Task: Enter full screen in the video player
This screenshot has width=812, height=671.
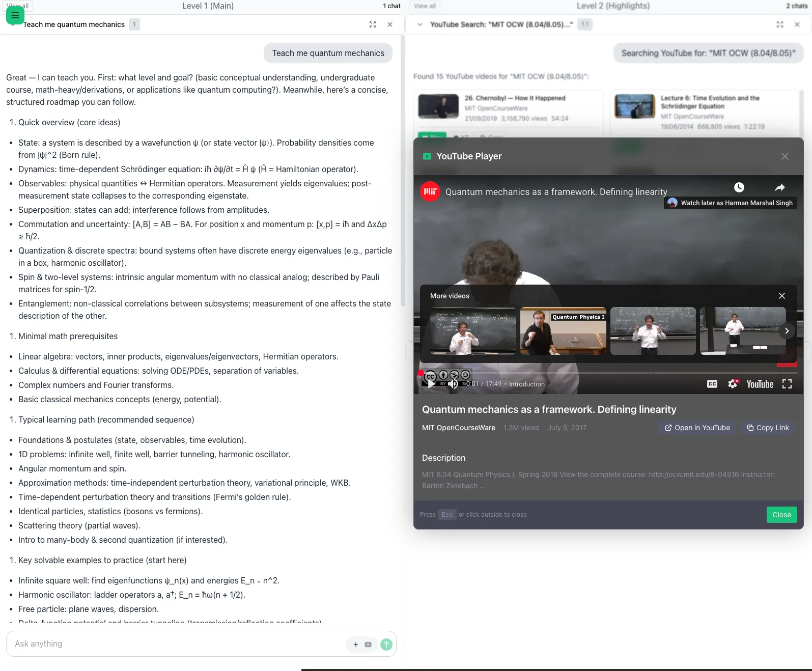Action: point(787,384)
